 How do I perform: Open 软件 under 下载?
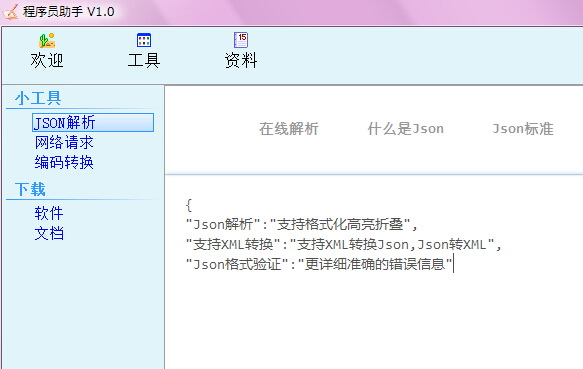click(49, 214)
